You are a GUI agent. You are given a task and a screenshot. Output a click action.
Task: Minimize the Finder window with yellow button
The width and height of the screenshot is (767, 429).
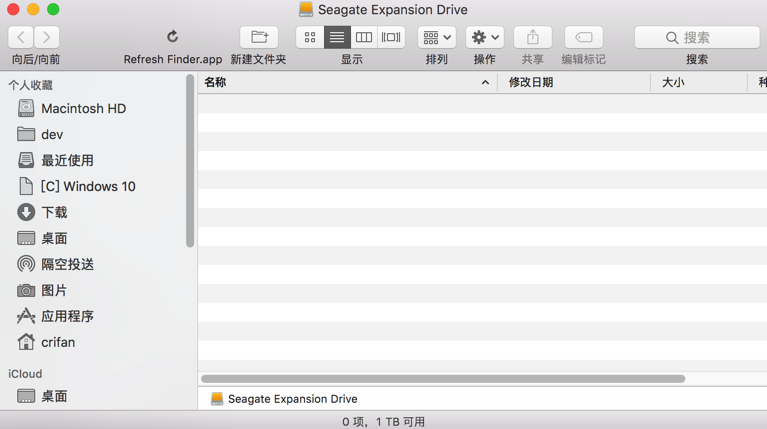coord(33,9)
